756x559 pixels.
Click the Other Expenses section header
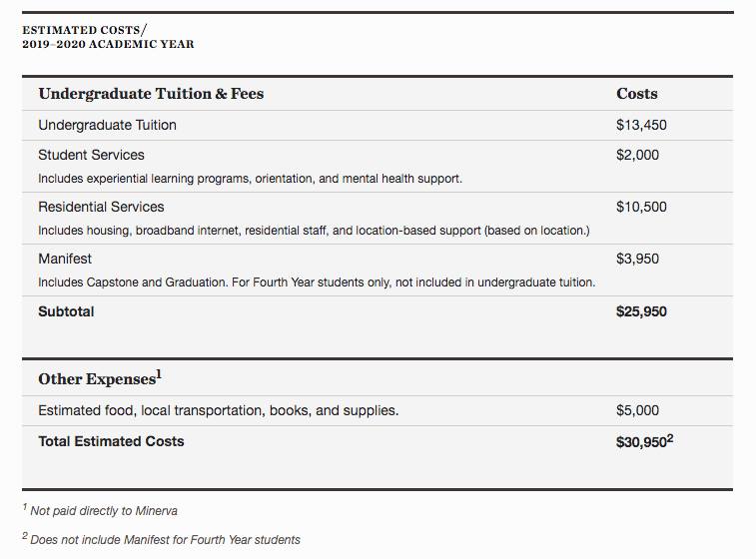[99, 379]
